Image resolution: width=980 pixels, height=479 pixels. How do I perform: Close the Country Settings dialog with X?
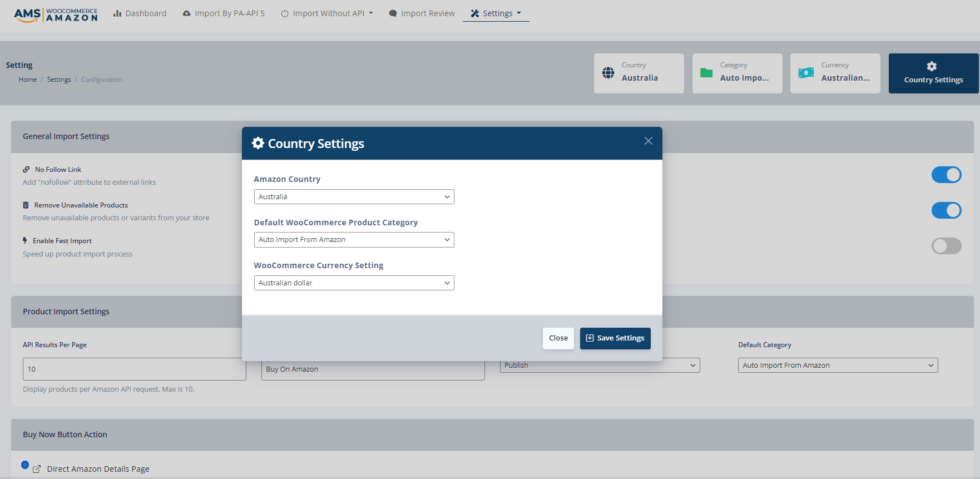coord(649,141)
